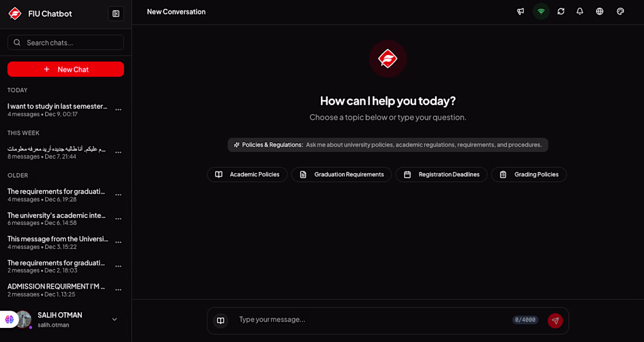Click the Type your message input

[372, 319]
